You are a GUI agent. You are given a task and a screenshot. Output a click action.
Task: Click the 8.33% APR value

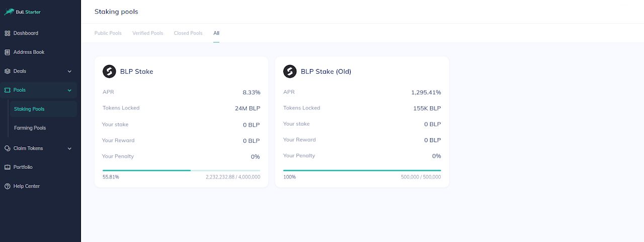251,93
